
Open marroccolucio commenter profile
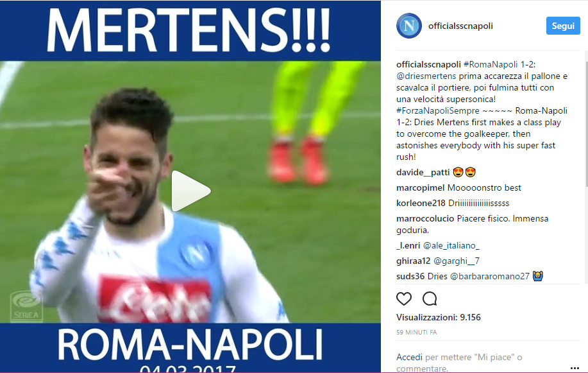click(425, 219)
